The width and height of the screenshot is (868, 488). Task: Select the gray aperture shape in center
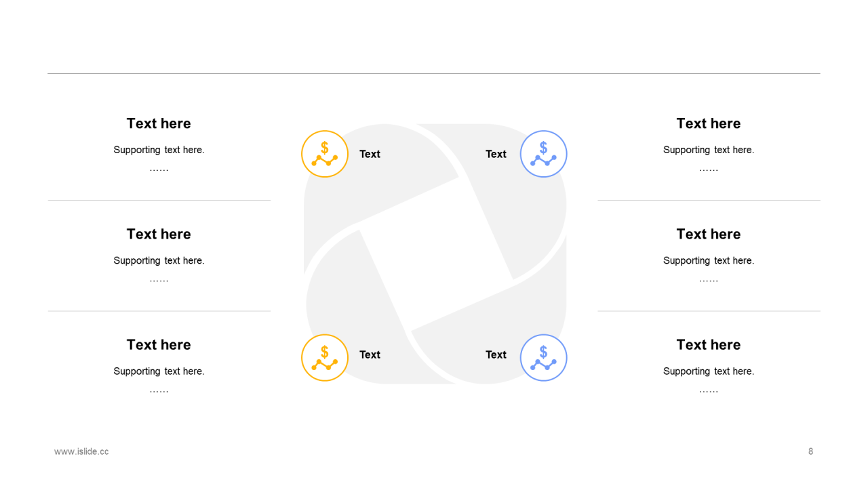(x=435, y=253)
